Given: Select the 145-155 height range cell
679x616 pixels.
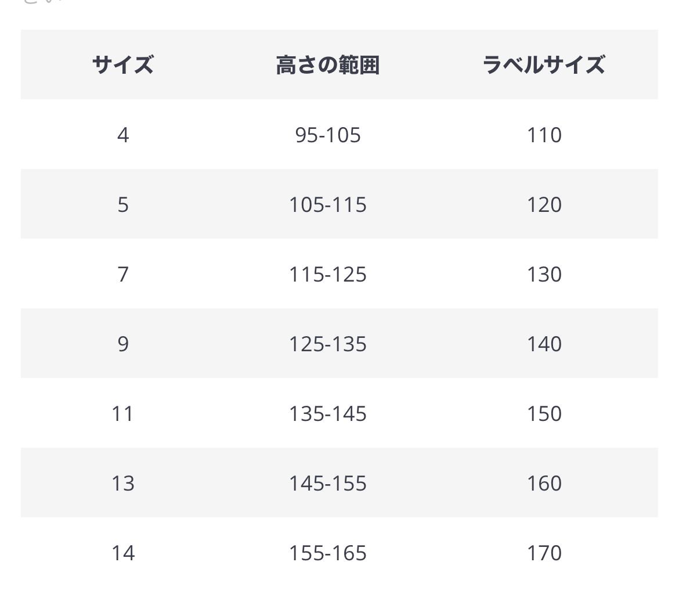Looking at the screenshot, I should coord(328,483).
